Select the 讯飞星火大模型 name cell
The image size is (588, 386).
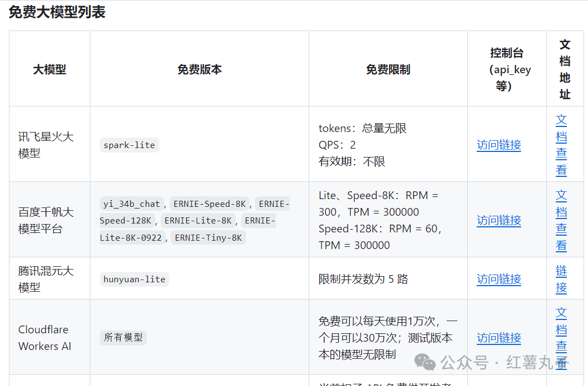click(49, 145)
